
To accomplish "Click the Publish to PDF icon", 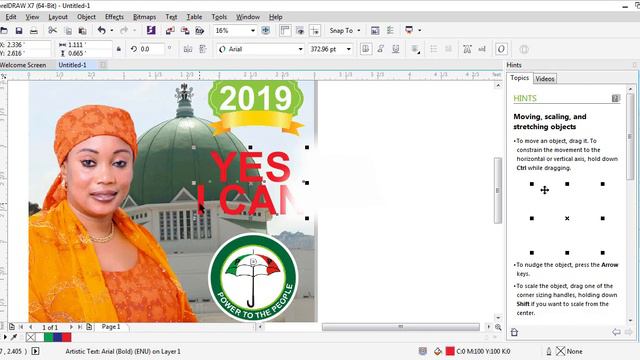I will coord(200,31).
